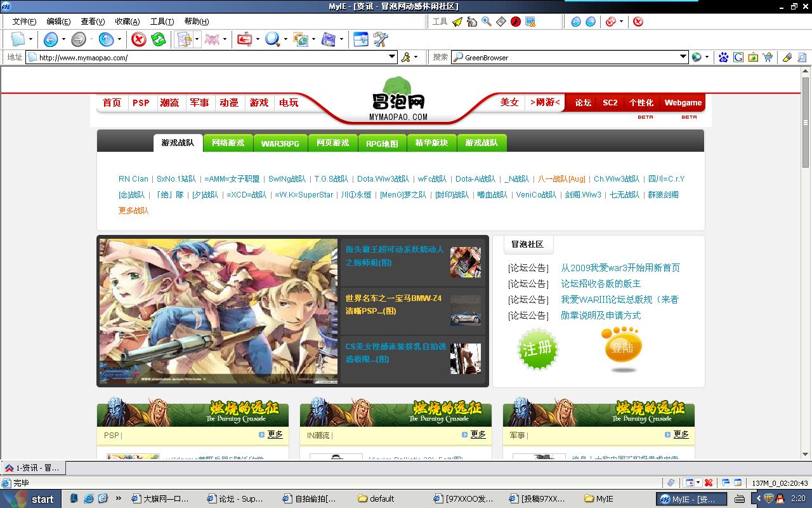Click the small blue next-tab arrow
Image resolution: width=812 pixels, height=508 pixels.
591,22
